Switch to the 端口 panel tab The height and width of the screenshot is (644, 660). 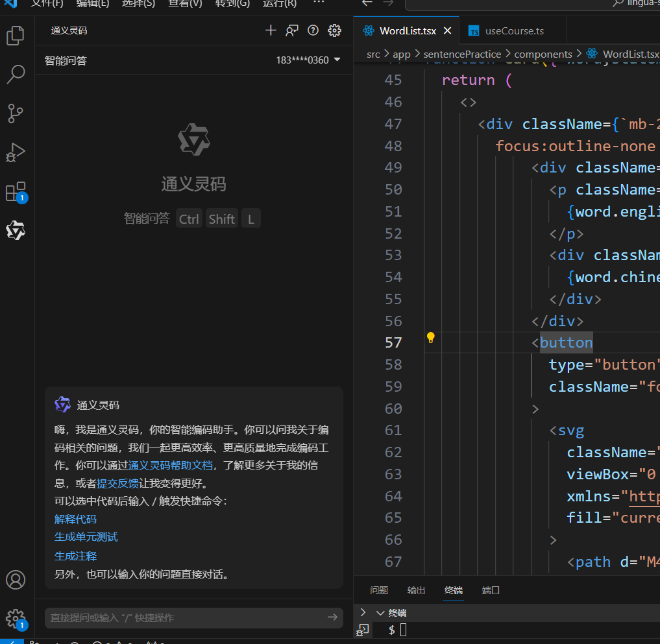[x=491, y=590]
